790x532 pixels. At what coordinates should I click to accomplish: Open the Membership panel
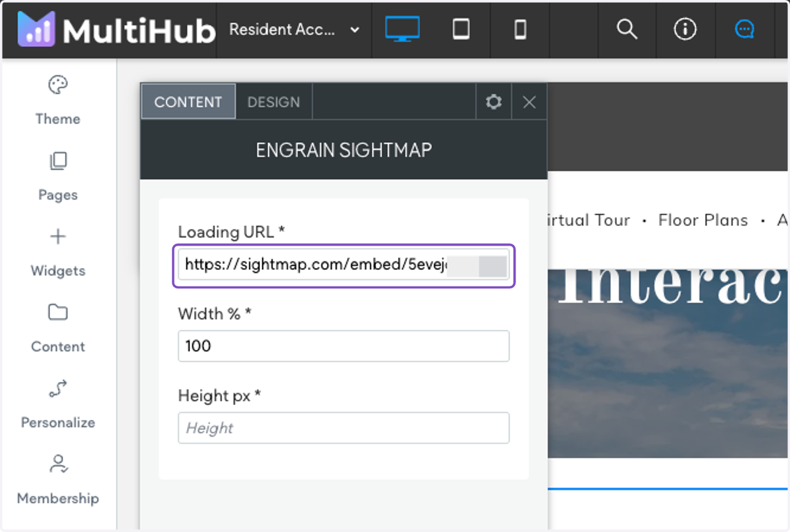[x=58, y=480]
